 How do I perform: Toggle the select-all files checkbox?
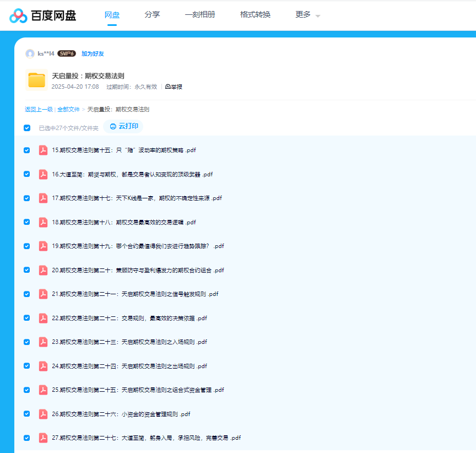(x=27, y=128)
